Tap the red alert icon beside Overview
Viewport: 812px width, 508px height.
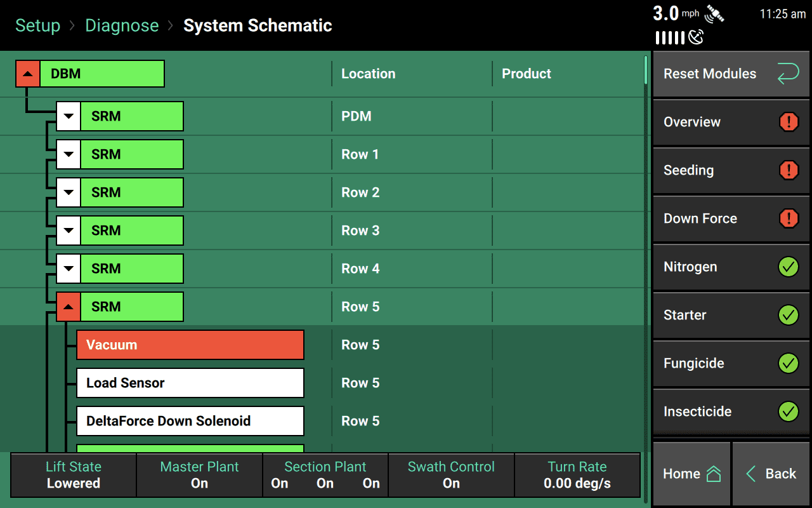coord(789,122)
